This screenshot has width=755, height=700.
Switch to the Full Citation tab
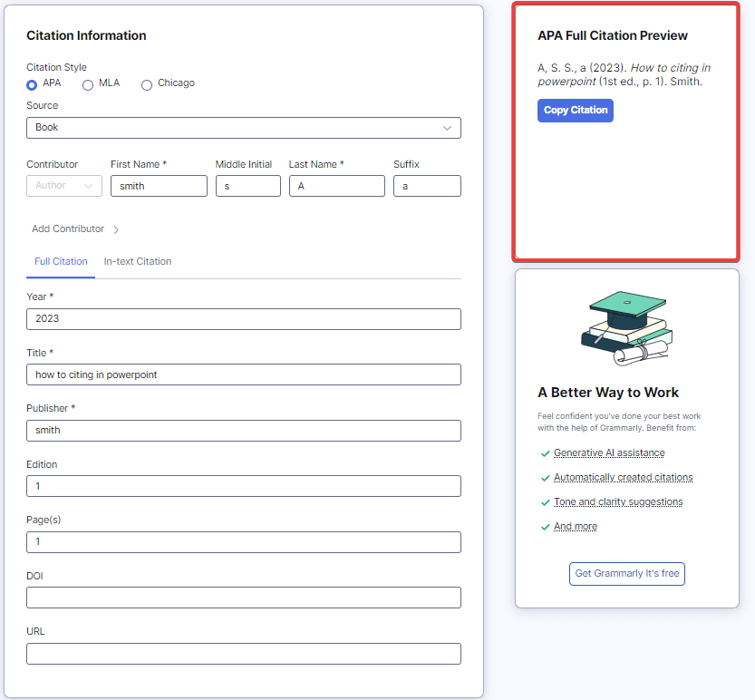[x=61, y=261]
